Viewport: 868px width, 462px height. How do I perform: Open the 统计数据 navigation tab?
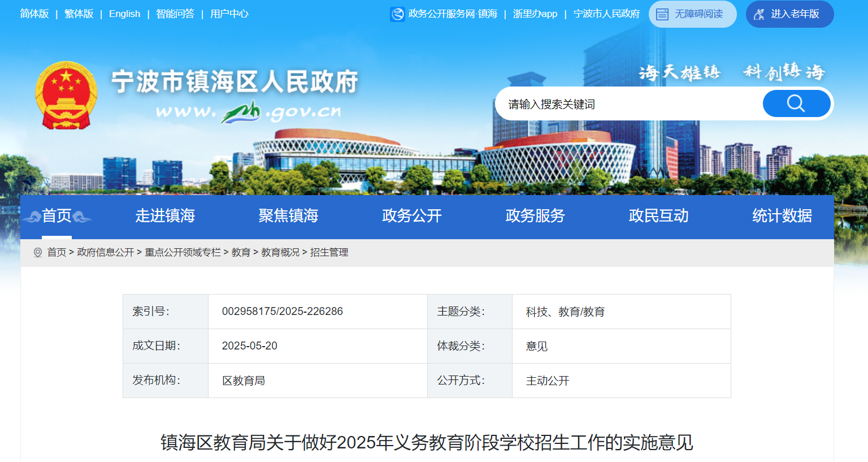[x=782, y=216]
